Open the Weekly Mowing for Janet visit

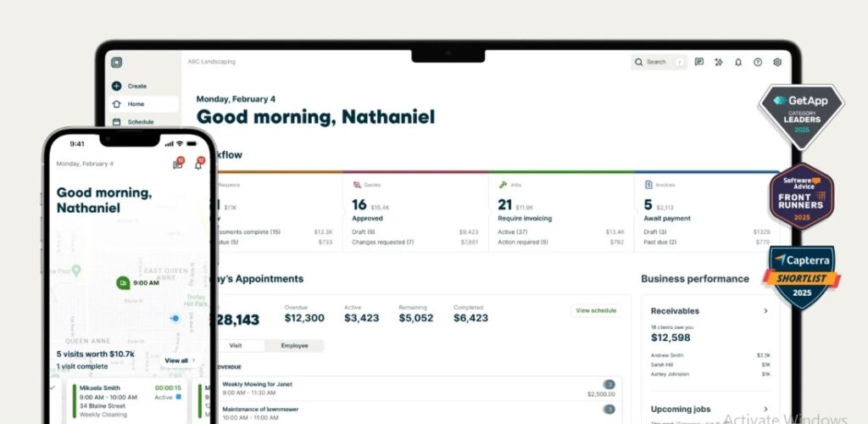[258, 384]
